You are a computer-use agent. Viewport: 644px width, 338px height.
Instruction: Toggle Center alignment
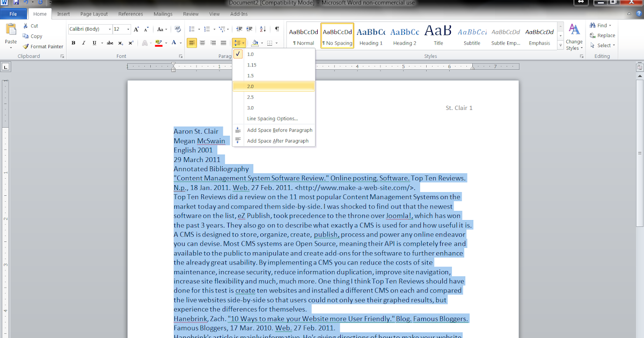pos(203,43)
